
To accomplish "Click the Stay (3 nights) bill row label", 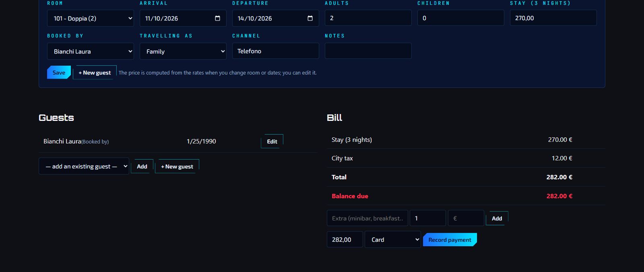I will (x=352, y=140).
